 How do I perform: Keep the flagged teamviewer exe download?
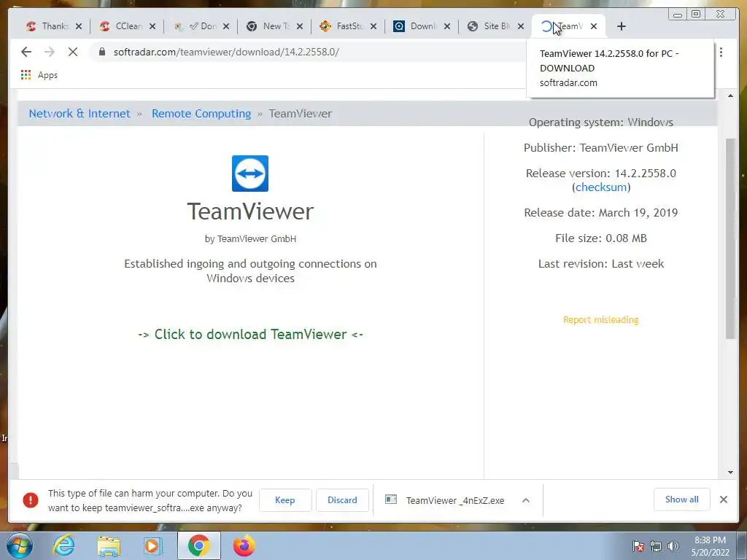point(285,500)
